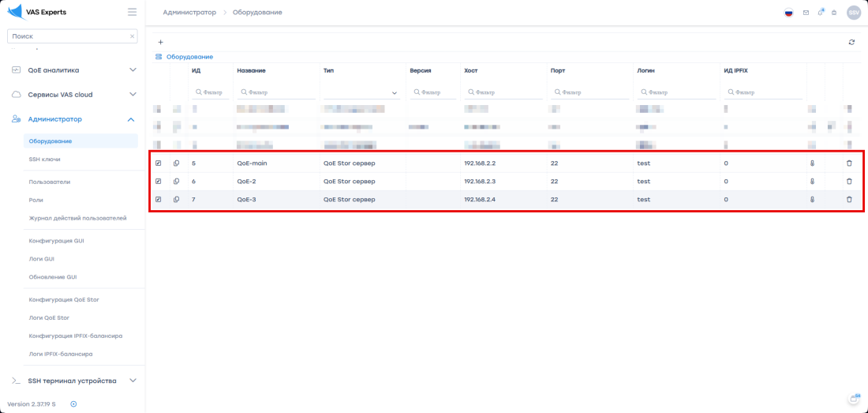Open Пользователи menu item
Screen dimensions: 868x413
point(50,182)
